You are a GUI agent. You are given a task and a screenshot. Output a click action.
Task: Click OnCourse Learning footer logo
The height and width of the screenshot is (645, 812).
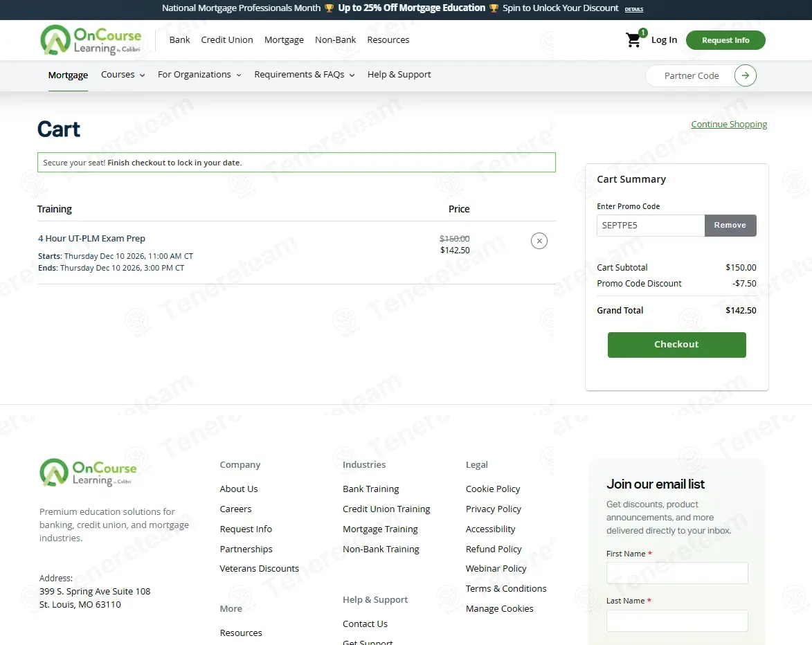pyautogui.click(x=88, y=473)
